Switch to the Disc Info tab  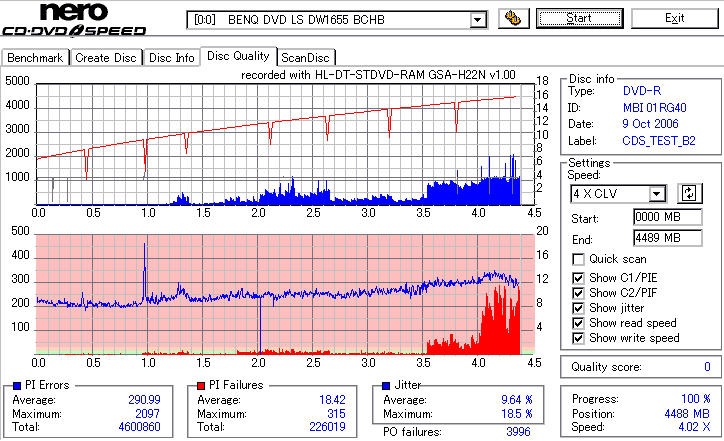(172, 58)
